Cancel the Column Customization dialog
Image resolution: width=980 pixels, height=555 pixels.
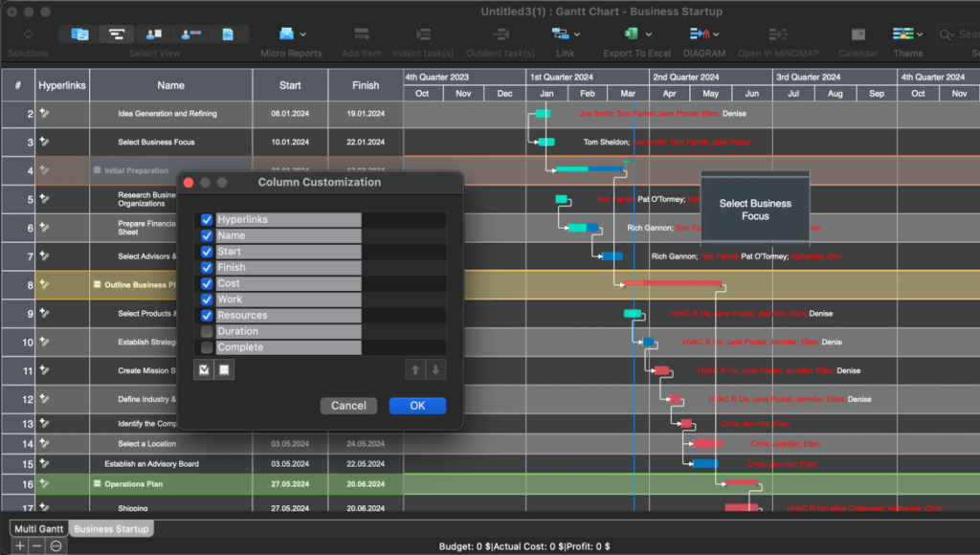click(348, 405)
